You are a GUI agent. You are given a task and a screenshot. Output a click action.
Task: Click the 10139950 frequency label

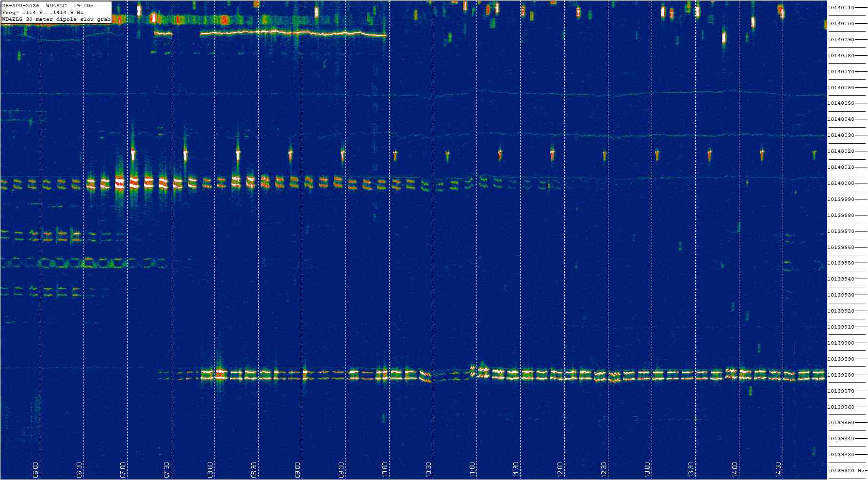(841, 263)
